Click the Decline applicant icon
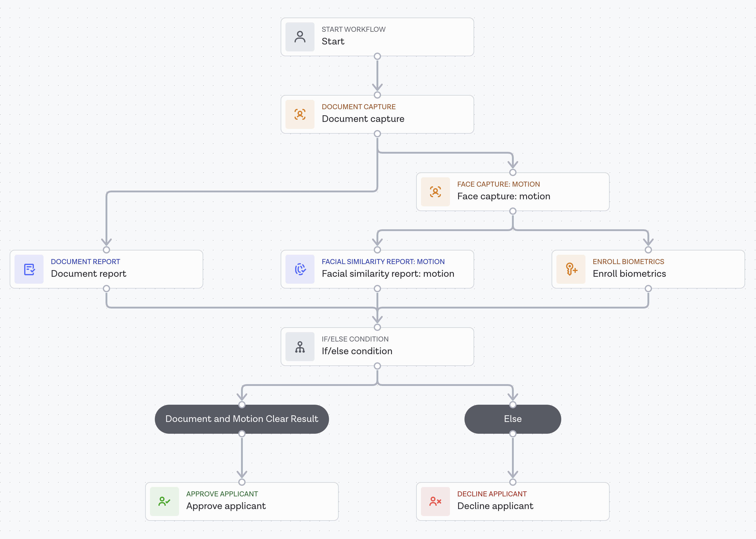This screenshot has height=539, width=756. tap(435, 501)
